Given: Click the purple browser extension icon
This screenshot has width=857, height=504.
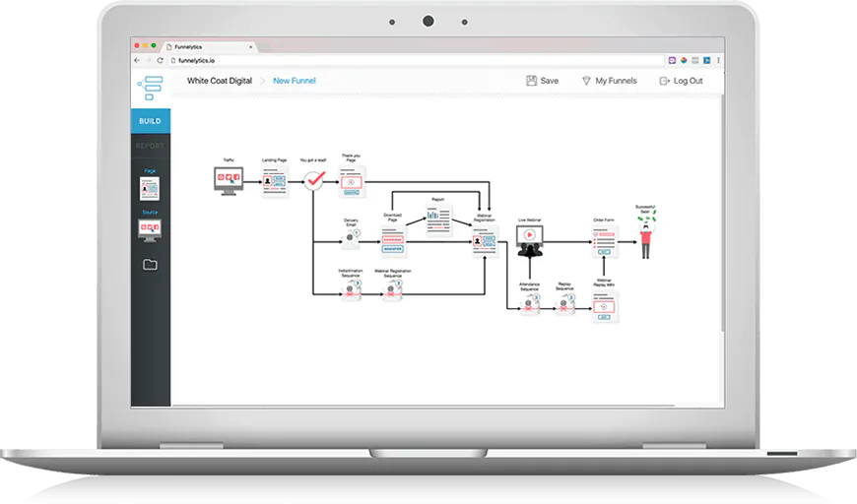Looking at the screenshot, I should point(672,60).
